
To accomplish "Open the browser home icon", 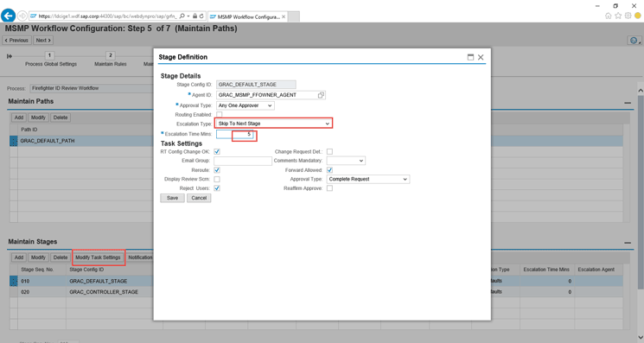I will pos(609,16).
